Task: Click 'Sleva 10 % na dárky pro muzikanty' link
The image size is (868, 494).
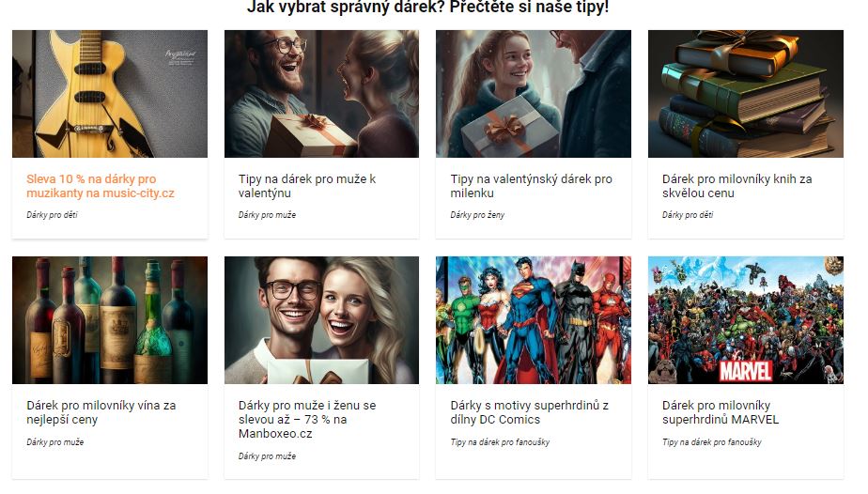Action: [101, 186]
